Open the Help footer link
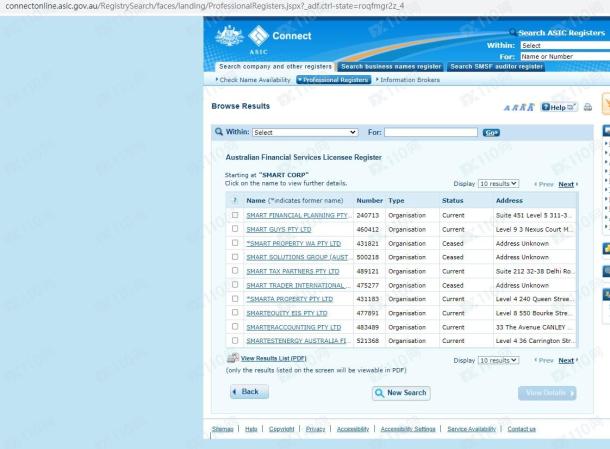610x449 pixels. (251, 429)
